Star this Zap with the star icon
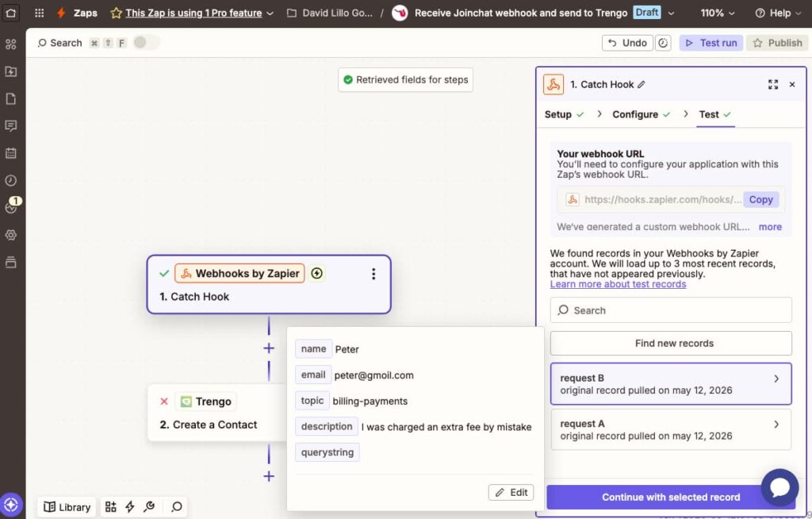 pyautogui.click(x=116, y=13)
